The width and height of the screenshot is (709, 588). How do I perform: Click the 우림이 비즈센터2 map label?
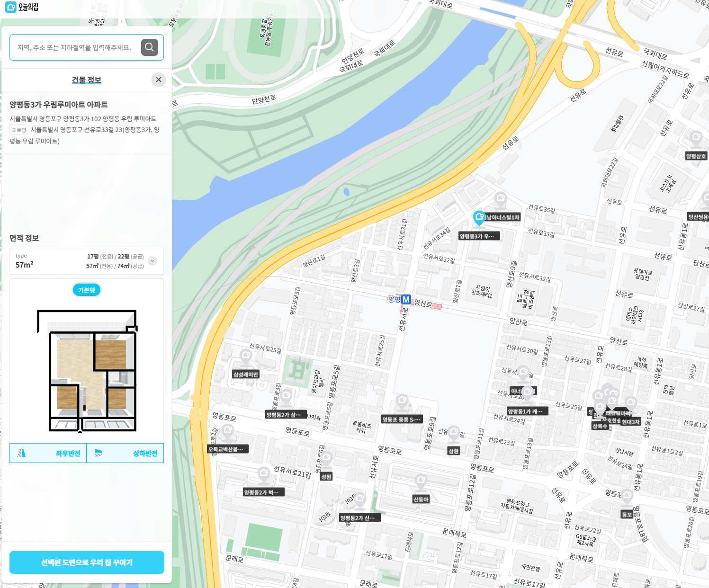tap(481, 292)
